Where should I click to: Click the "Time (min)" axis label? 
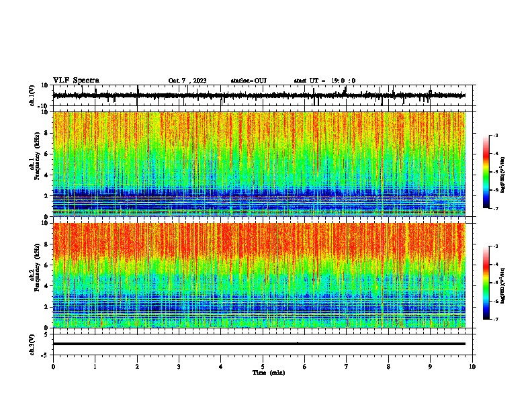tap(269, 373)
